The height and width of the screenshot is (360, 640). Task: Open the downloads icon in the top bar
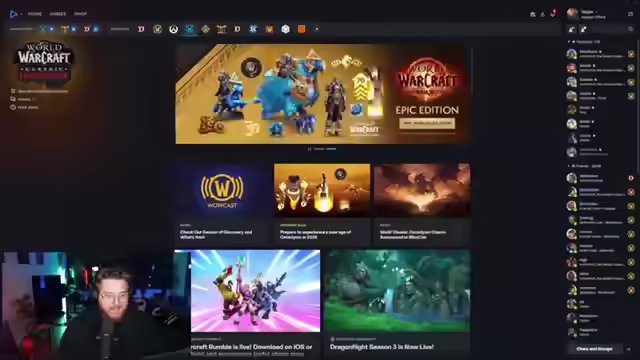coord(542,14)
